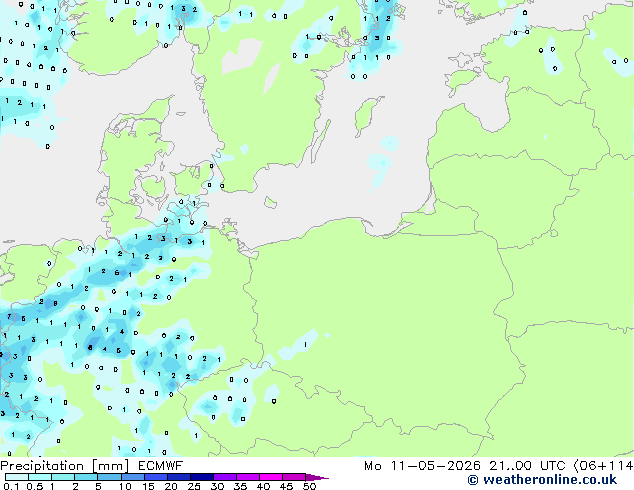
Task: Click the time "21..00"
Action: (510, 466)
